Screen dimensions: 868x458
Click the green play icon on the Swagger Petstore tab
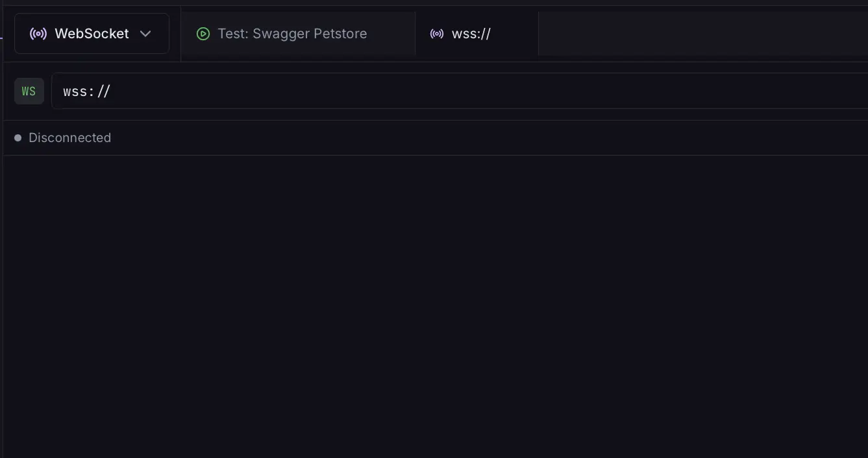[x=203, y=33]
